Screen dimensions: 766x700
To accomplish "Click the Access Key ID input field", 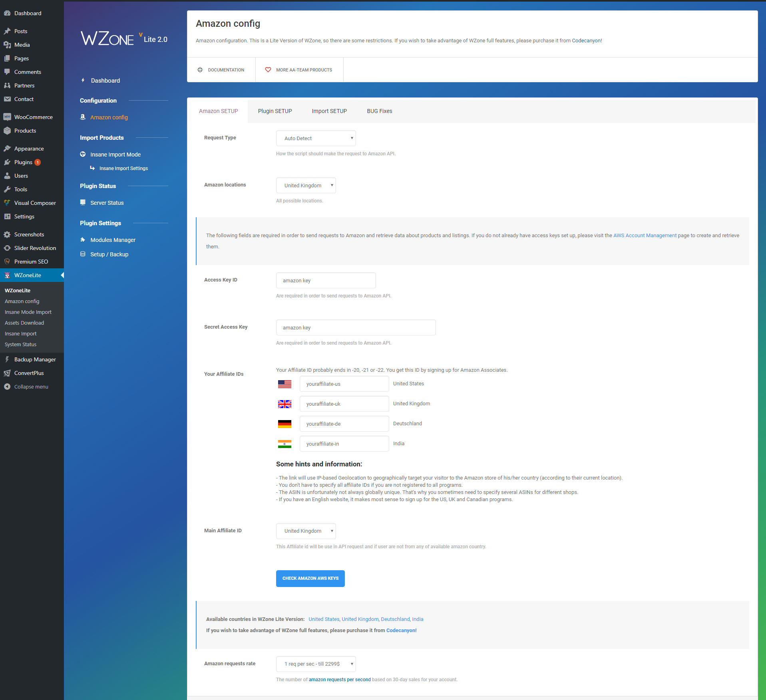I will 326,280.
